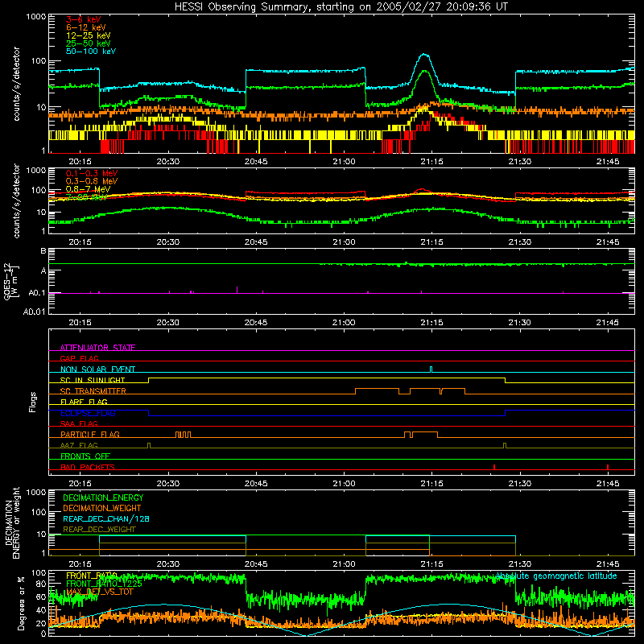Click the FRONT_RATIO_1225 legend entry
The image size is (644, 644).
click(x=104, y=584)
